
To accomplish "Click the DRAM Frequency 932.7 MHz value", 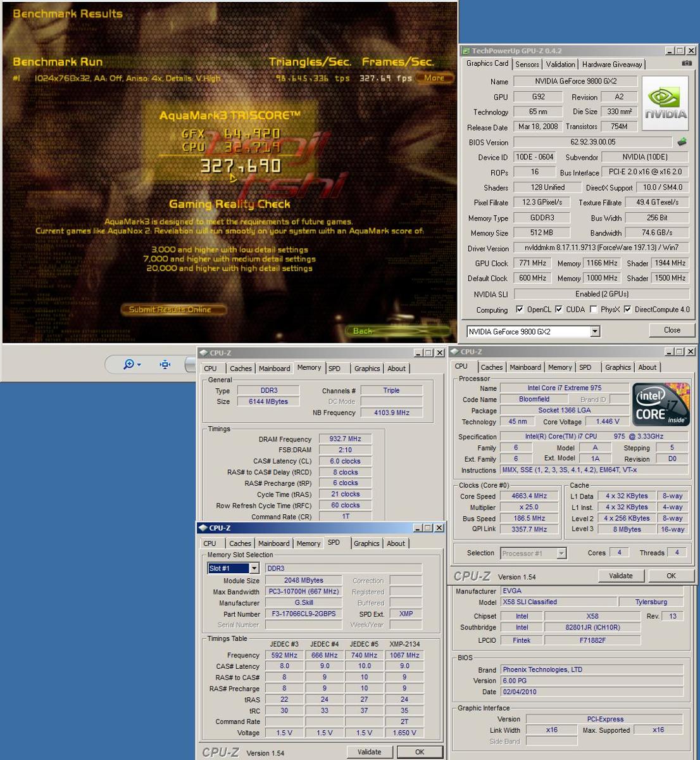I will click(345, 439).
